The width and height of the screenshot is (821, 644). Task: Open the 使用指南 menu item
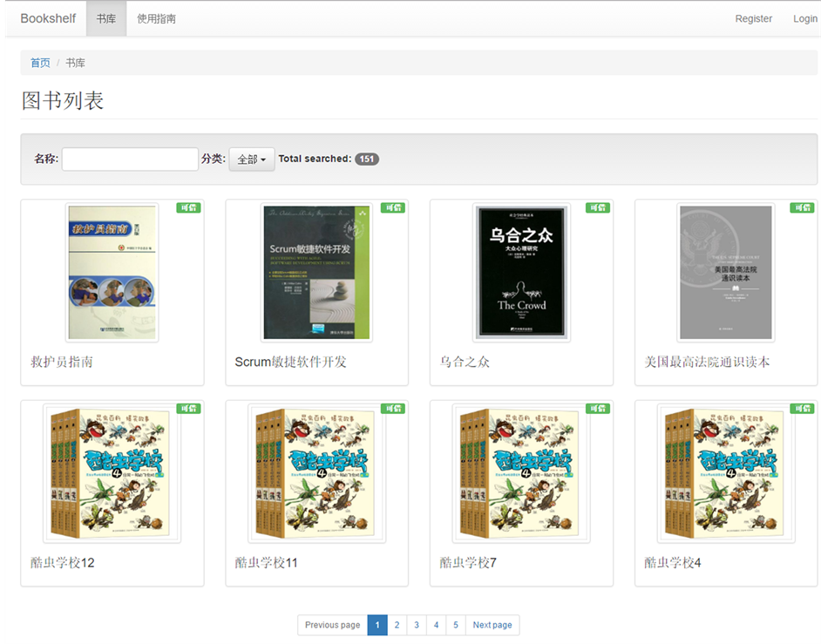156,18
